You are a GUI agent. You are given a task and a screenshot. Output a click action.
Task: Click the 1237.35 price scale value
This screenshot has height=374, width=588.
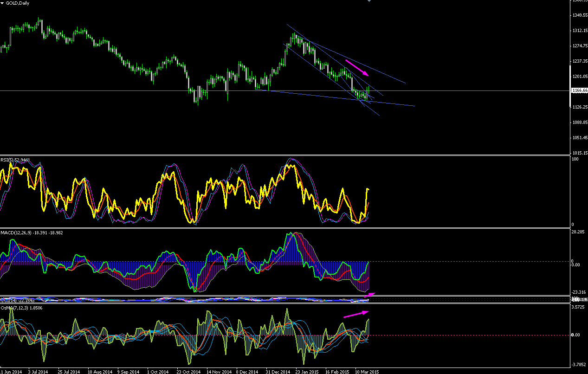click(580, 61)
